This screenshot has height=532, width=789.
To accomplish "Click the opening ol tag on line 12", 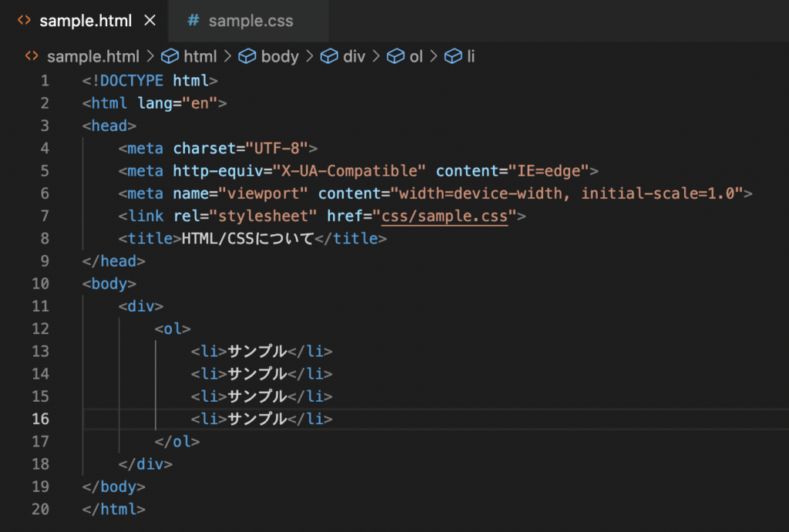I will 173,329.
